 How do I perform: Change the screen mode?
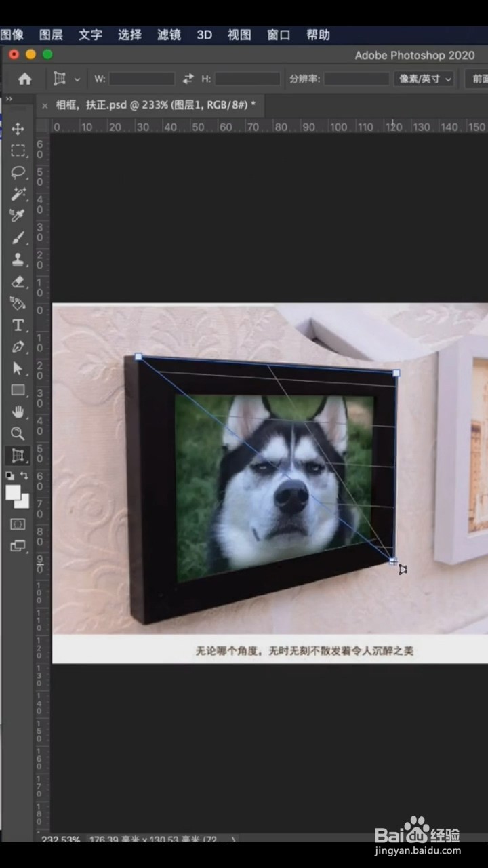click(18, 546)
